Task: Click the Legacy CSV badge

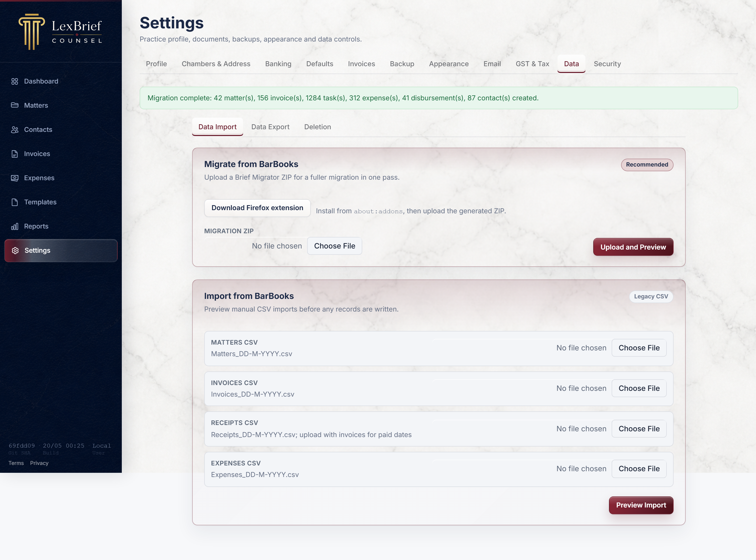Action: 651,297
